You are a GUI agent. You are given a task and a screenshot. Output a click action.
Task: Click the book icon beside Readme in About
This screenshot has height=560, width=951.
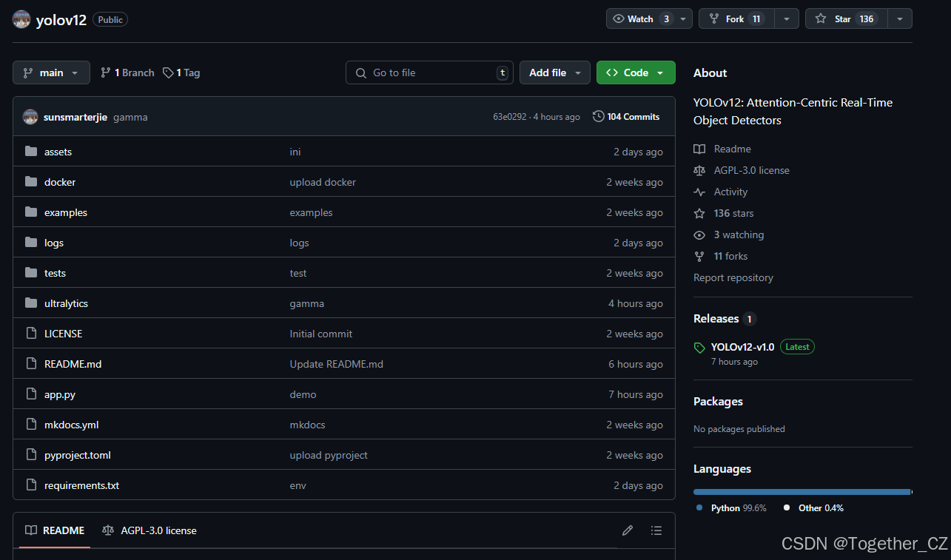[699, 149]
